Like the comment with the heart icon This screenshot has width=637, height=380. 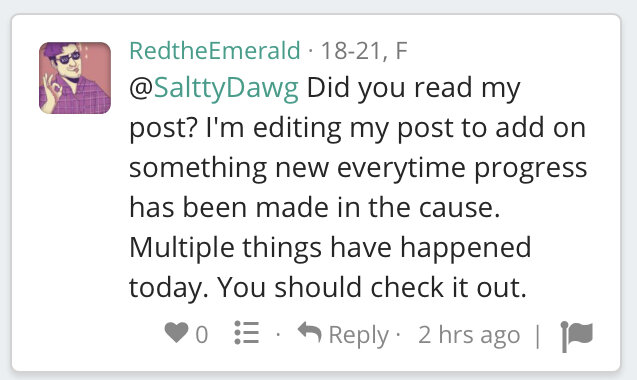[x=176, y=332]
